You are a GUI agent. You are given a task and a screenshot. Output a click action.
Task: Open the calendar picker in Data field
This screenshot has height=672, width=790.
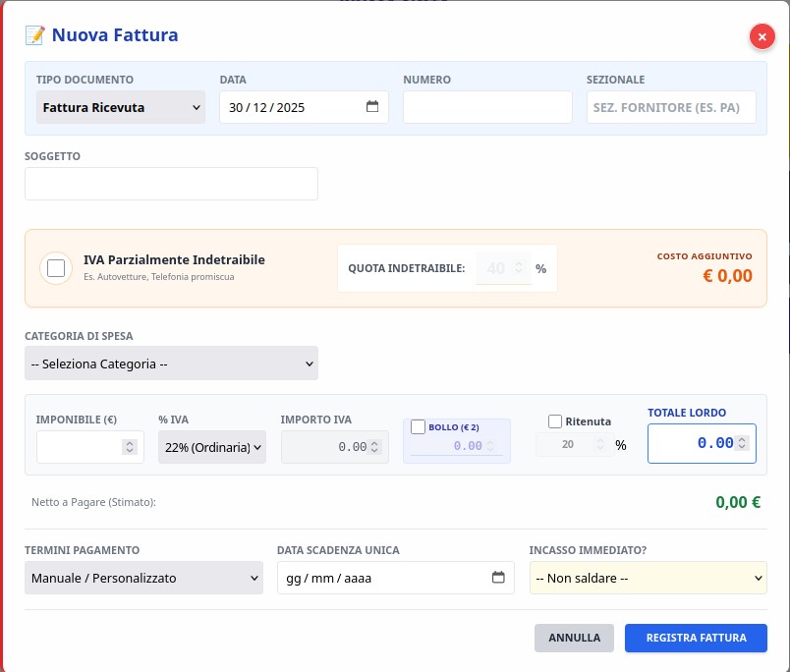click(372, 107)
